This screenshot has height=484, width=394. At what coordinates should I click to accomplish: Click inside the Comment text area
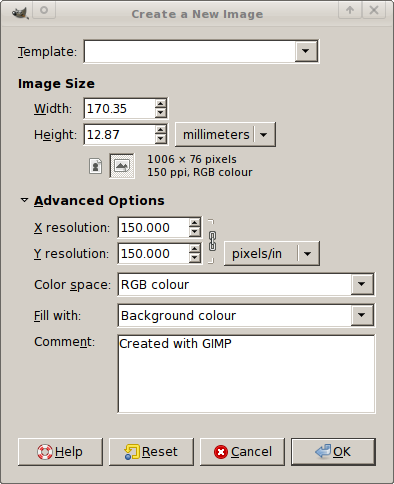tap(246, 374)
